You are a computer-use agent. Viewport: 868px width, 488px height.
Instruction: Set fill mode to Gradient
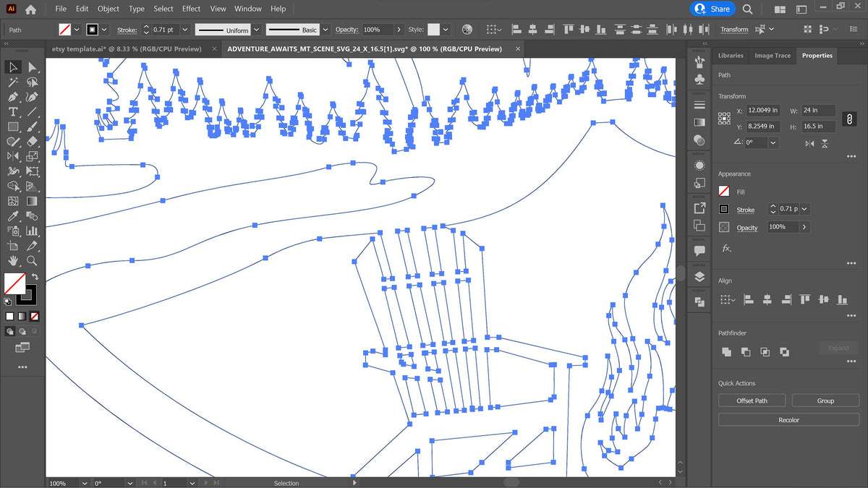point(22,316)
